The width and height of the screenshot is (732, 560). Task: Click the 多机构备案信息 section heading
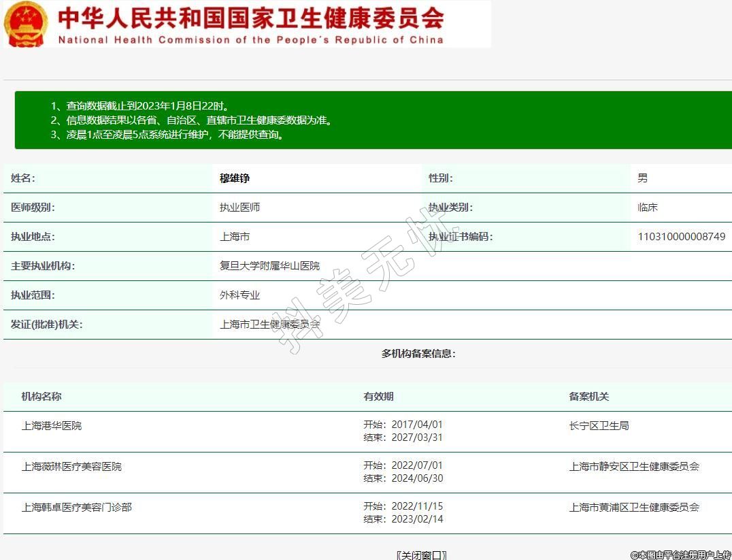(418, 354)
